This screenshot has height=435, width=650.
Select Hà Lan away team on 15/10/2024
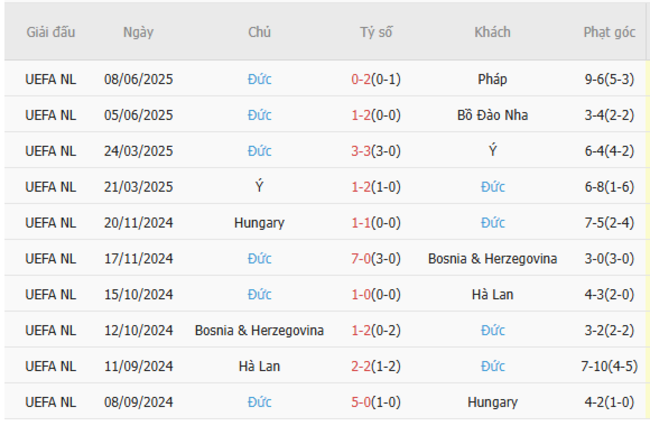(x=492, y=295)
